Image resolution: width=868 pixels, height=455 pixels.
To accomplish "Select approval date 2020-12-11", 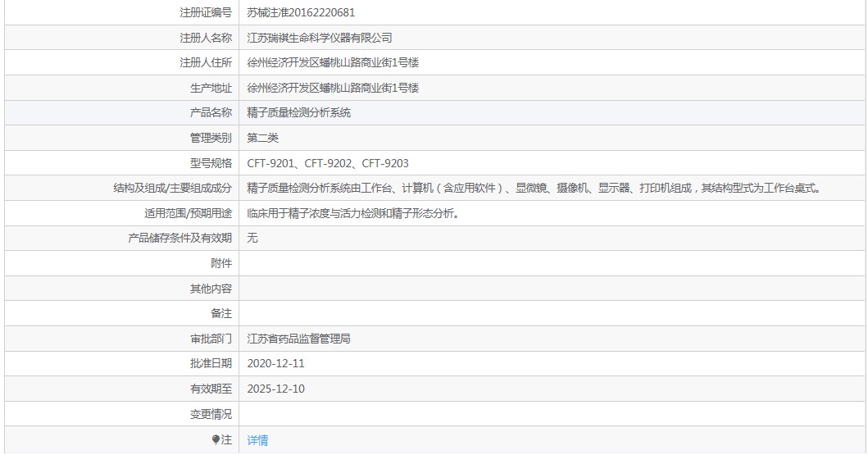I will 275,364.
